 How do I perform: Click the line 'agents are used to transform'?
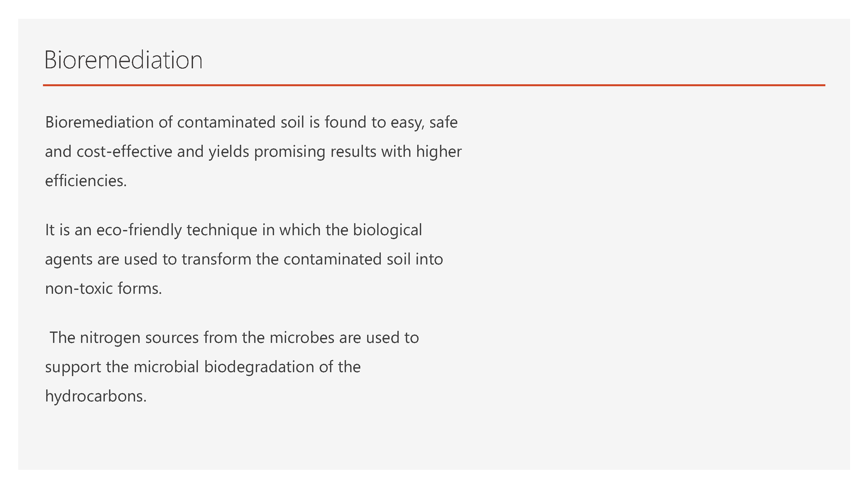(x=244, y=260)
